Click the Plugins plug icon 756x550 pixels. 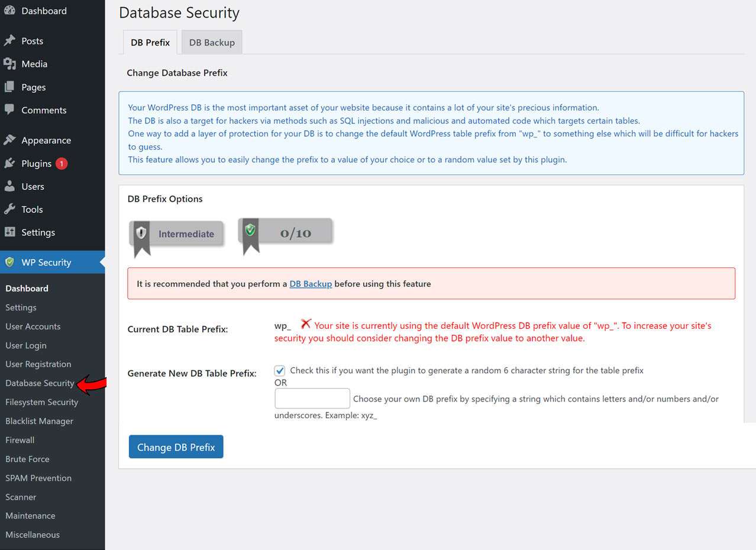tap(9, 163)
